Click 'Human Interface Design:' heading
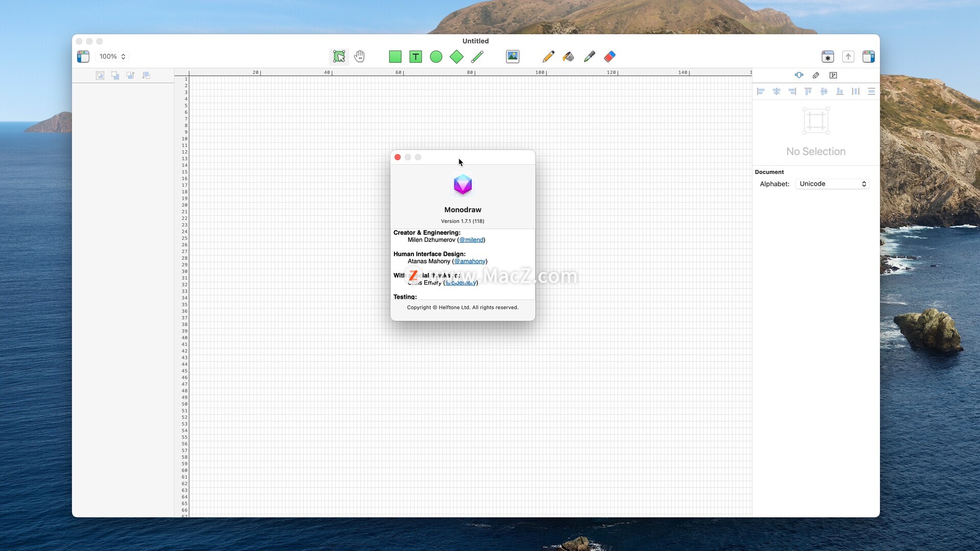This screenshot has width=980, height=551. pyautogui.click(x=429, y=254)
